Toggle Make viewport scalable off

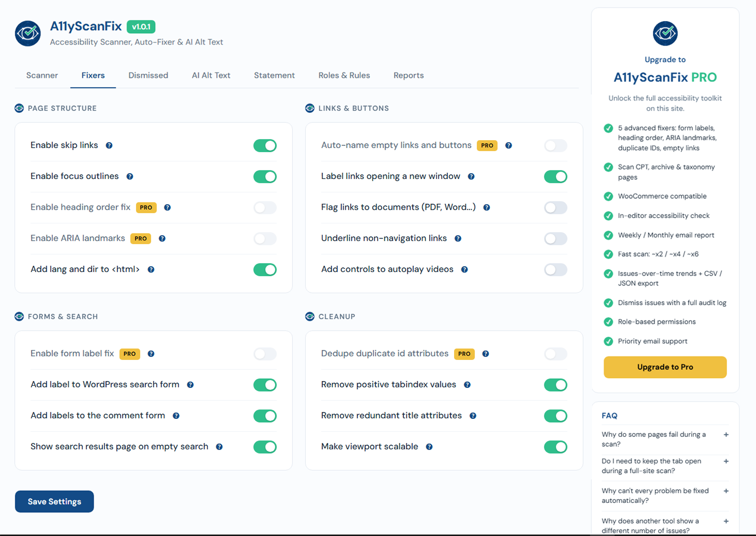click(x=556, y=447)
